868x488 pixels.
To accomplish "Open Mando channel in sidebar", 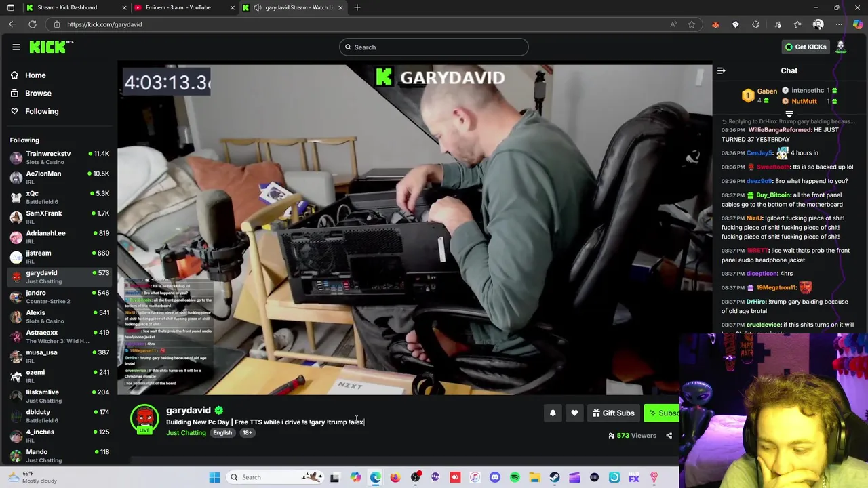I will 60,455.
